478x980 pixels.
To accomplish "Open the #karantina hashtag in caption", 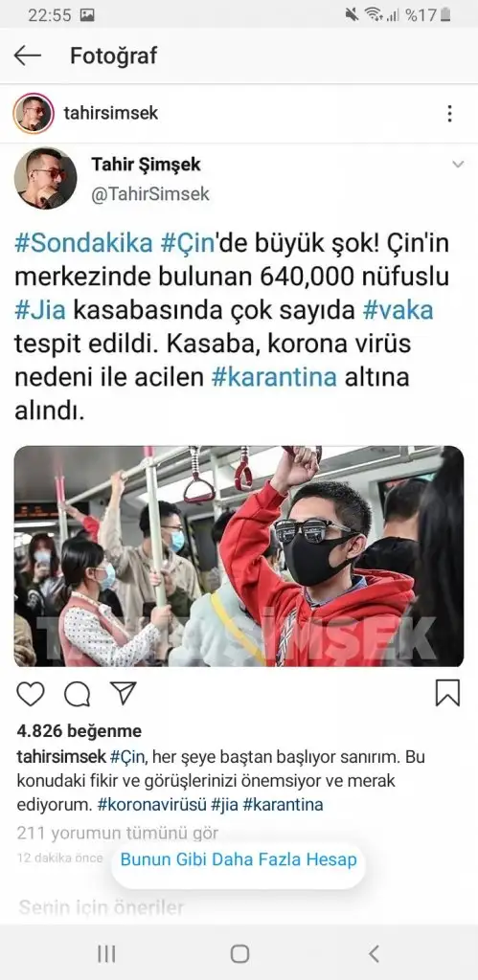I will pos(283,804).
